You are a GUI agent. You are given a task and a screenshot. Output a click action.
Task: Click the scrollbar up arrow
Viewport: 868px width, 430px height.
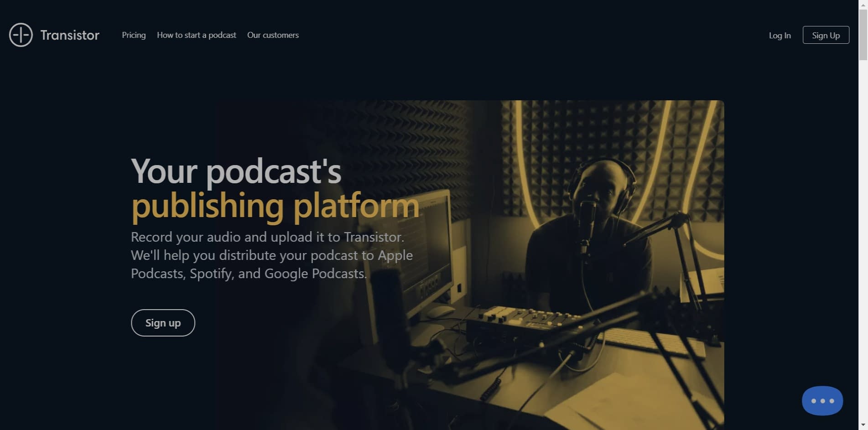coord(863,4)
